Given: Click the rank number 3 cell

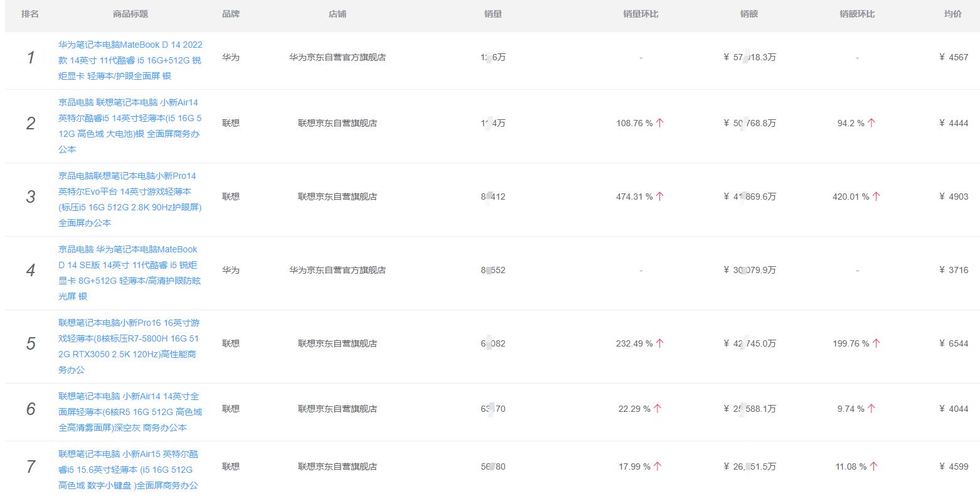Looking at the screenshot, I should pyautogui.click(x=29, y=197).
